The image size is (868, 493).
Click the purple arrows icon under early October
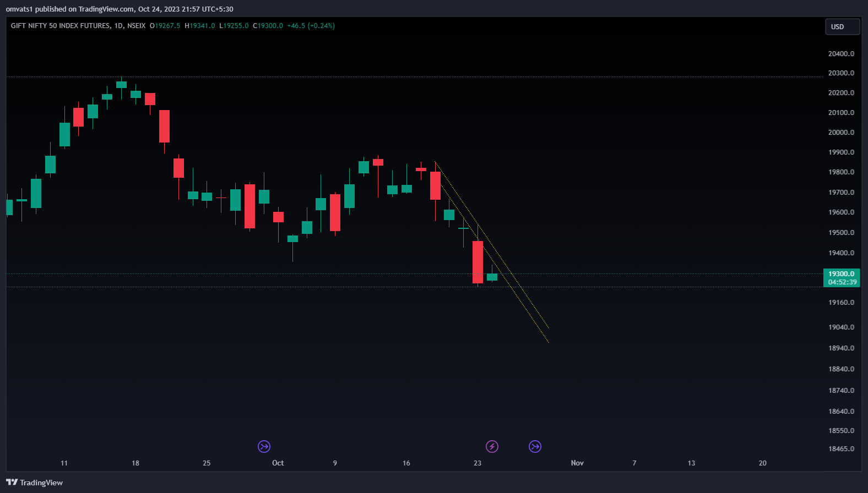click(264, 446)
